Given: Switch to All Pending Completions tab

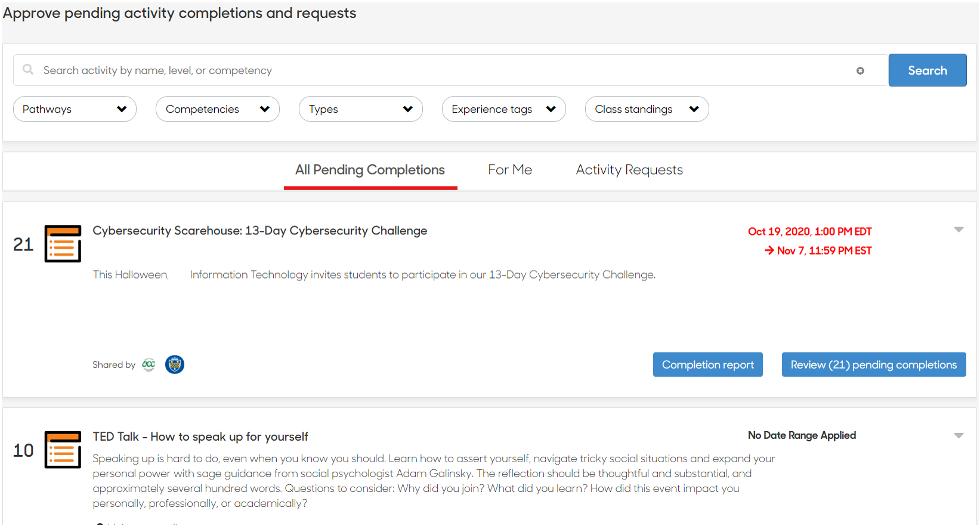Looking at the screenshot, I should pyautogui.click(x=370, y=171).
